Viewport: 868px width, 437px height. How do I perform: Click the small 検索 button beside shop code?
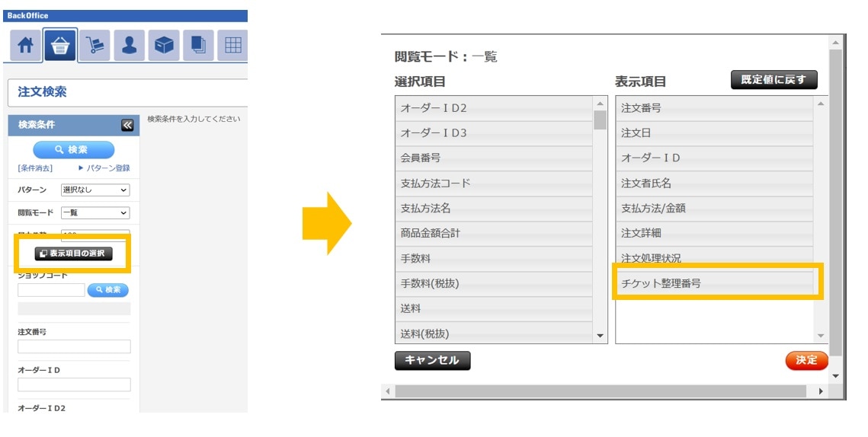pos(108,290)
